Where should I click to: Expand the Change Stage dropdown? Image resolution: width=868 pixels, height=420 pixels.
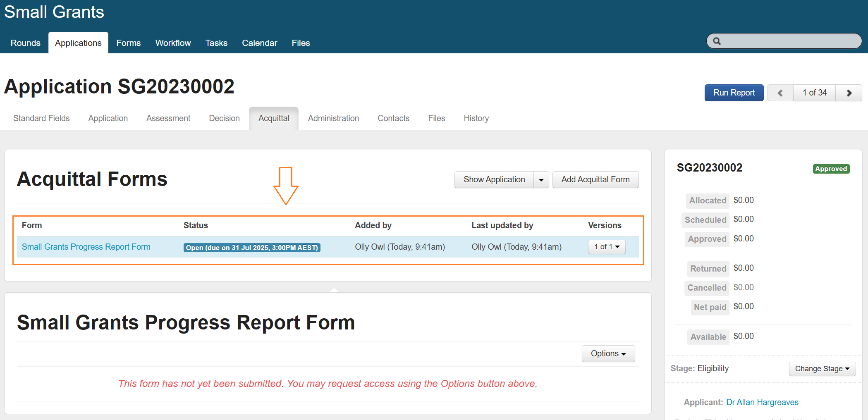pos(822,369)
